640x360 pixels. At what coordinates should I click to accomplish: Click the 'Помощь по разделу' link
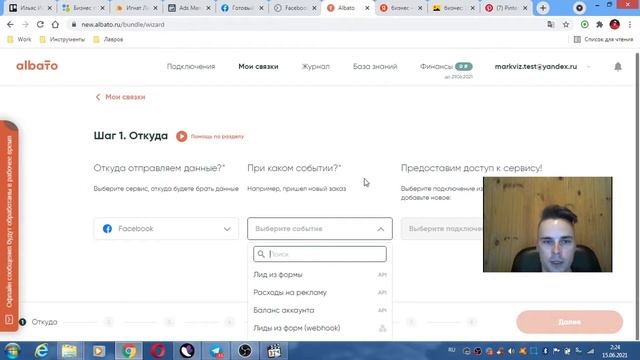[x=217, y=136]
